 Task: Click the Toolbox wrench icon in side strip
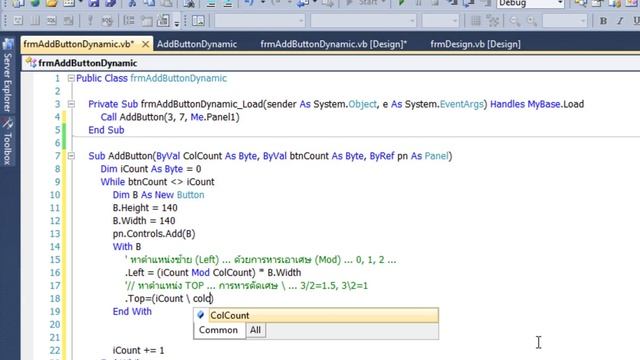[x=8, y=123]
